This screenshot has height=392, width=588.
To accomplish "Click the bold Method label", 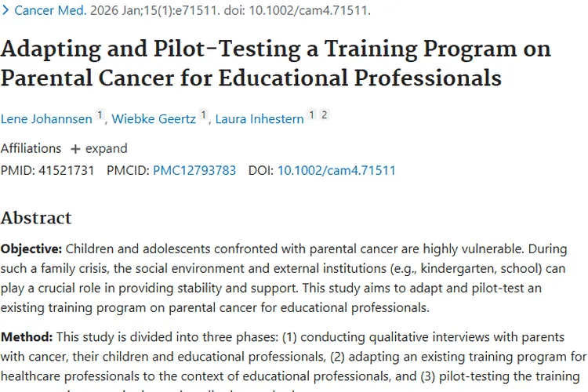I will [x=27, y=336].
